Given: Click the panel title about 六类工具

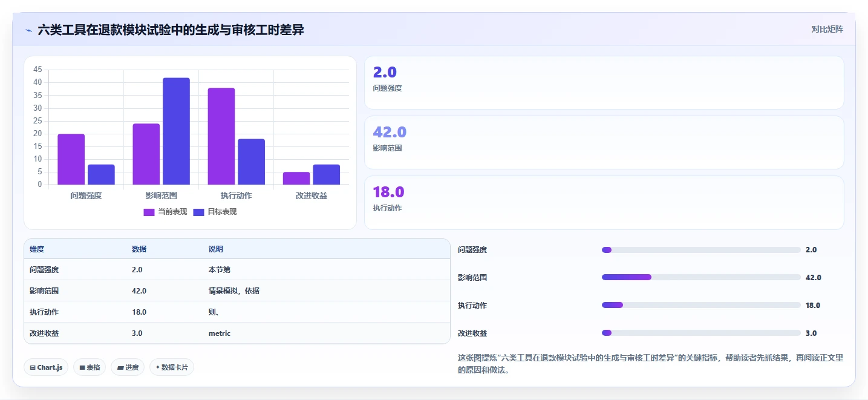Looking at the screenshot, I should 171,30.
